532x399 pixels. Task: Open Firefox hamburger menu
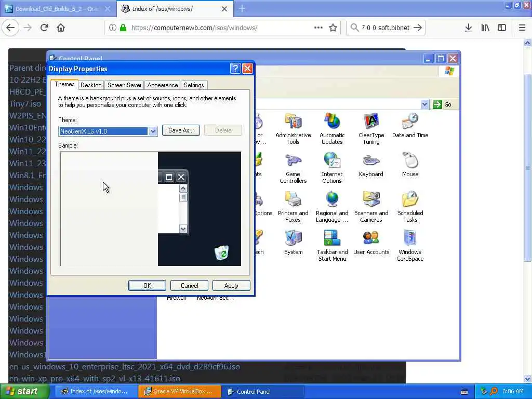coord(522,28)
